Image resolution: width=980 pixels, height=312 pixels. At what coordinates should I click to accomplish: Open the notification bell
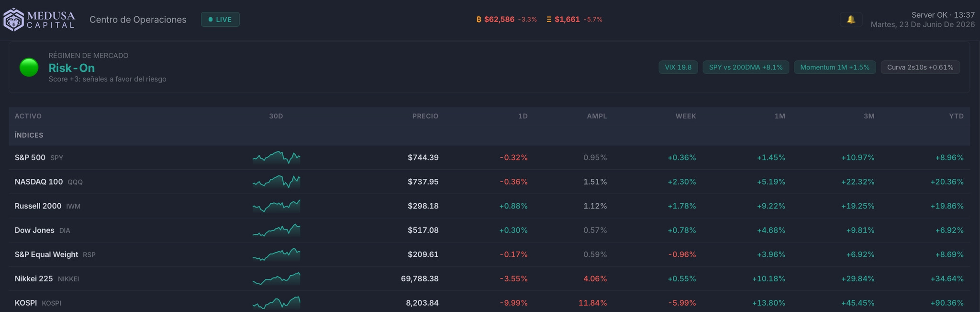(851, 20)
